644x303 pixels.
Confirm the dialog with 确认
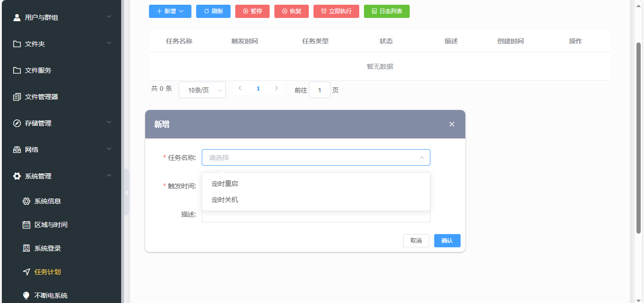pyautogui.click(x=446, y=240)
